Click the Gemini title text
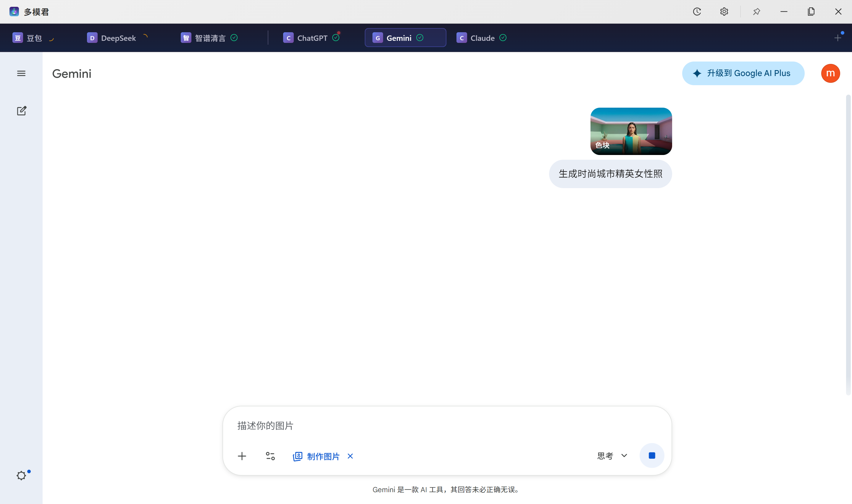Viewport: 852px width, 504px height. tap(72, 74)
